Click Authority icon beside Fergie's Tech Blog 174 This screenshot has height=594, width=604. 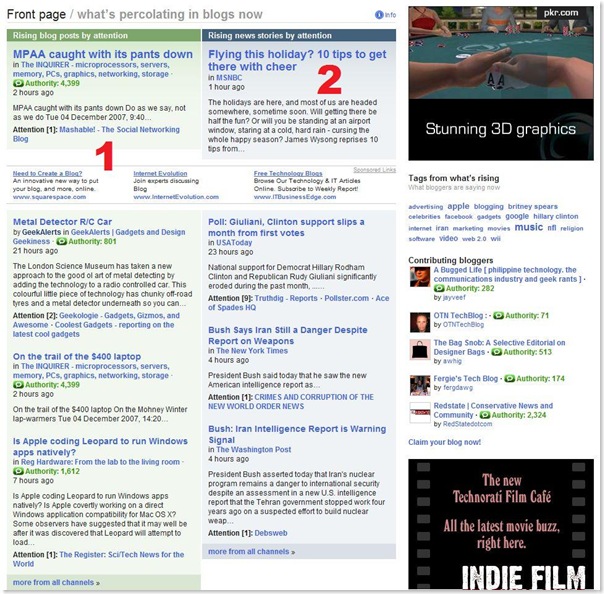[x=509, y=379]
